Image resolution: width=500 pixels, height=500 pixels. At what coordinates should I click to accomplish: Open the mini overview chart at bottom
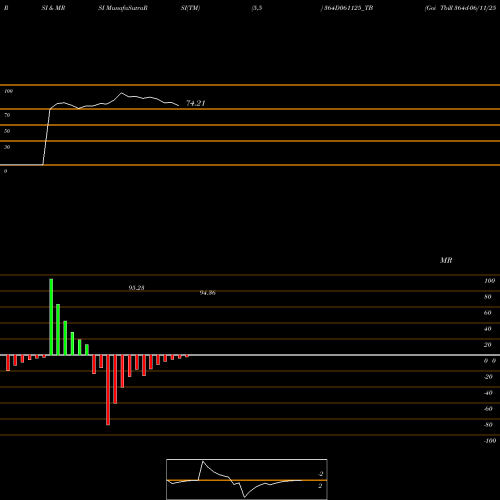click(x=247, y=479)
